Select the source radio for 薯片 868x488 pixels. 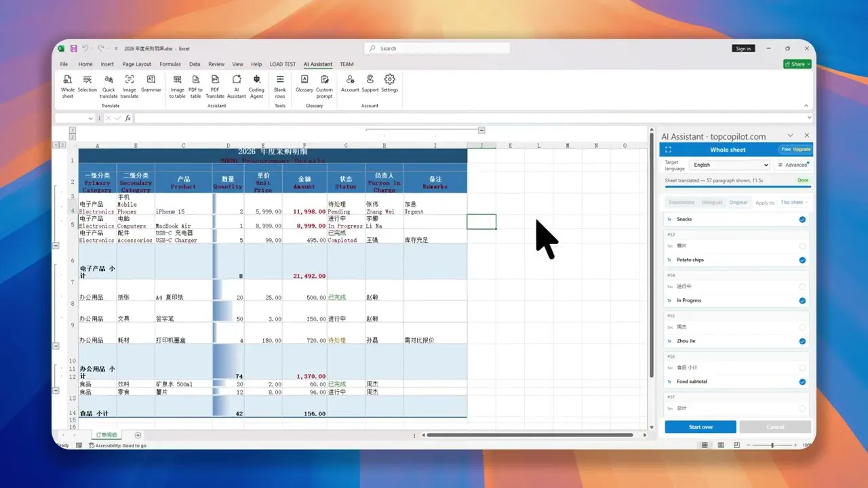pyautogui.click(x=802, y=246)
